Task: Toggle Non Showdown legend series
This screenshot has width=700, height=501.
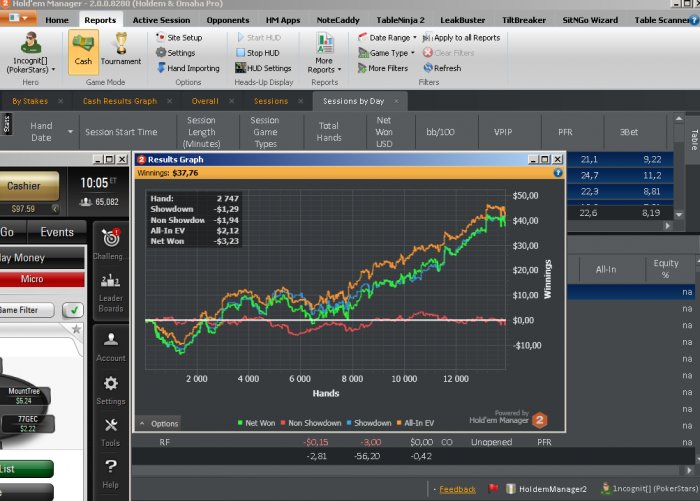Action: tap(311, 422)
